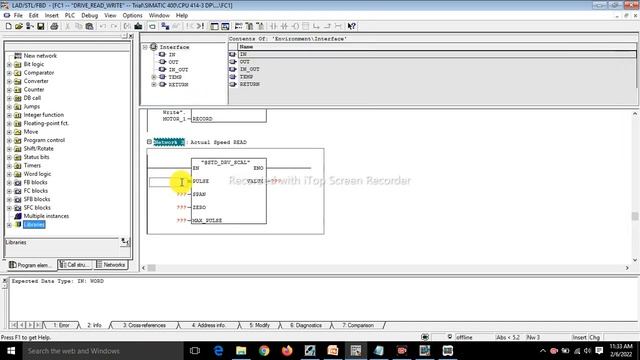Select the Move folder in the catalog
Image resolution: width=640 pixels, height=360 pixels.
pos(31,131)
